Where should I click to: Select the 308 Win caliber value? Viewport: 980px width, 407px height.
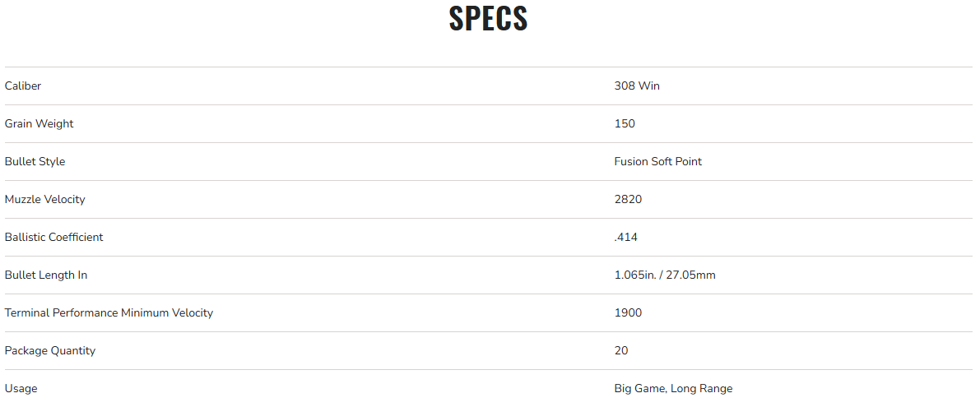[637, 86]
